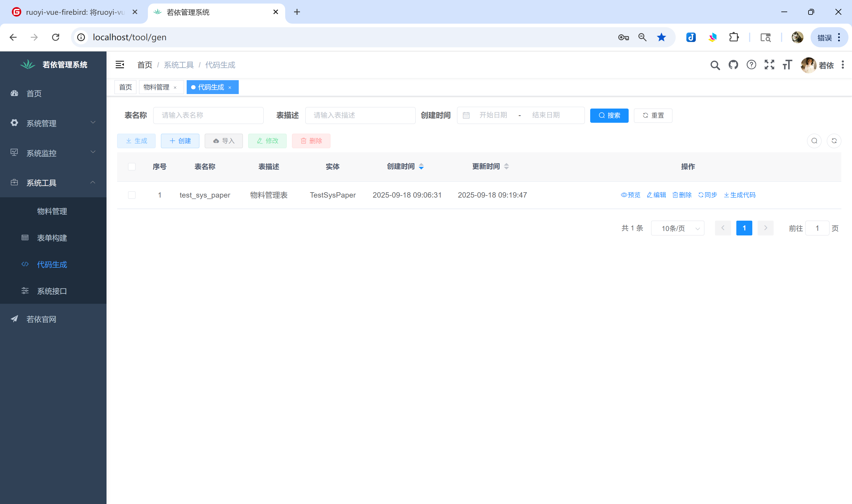852x504 pixels.
Task: Open the 10条/页 page size dropdown
Action: pyautogui.click(x=677, y=228)
